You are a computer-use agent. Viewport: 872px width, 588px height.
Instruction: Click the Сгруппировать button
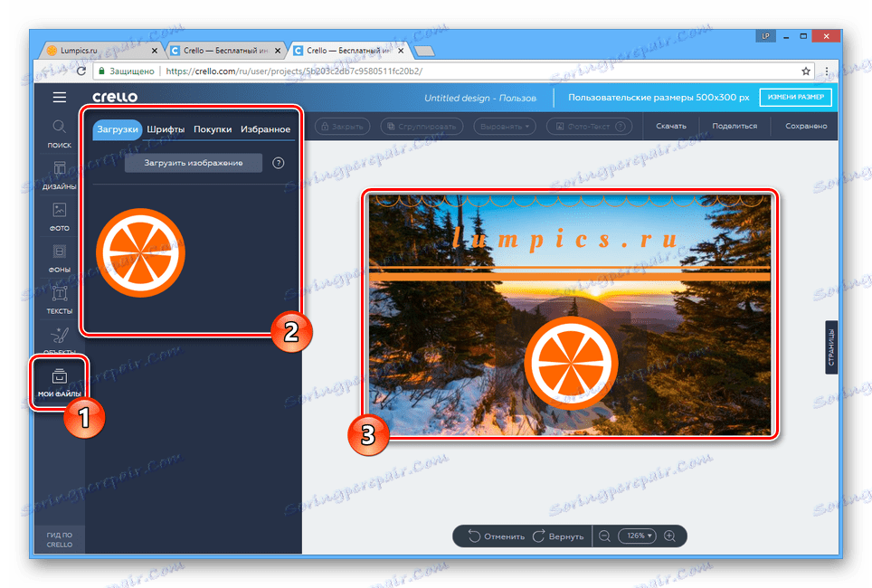click(422, 127)
